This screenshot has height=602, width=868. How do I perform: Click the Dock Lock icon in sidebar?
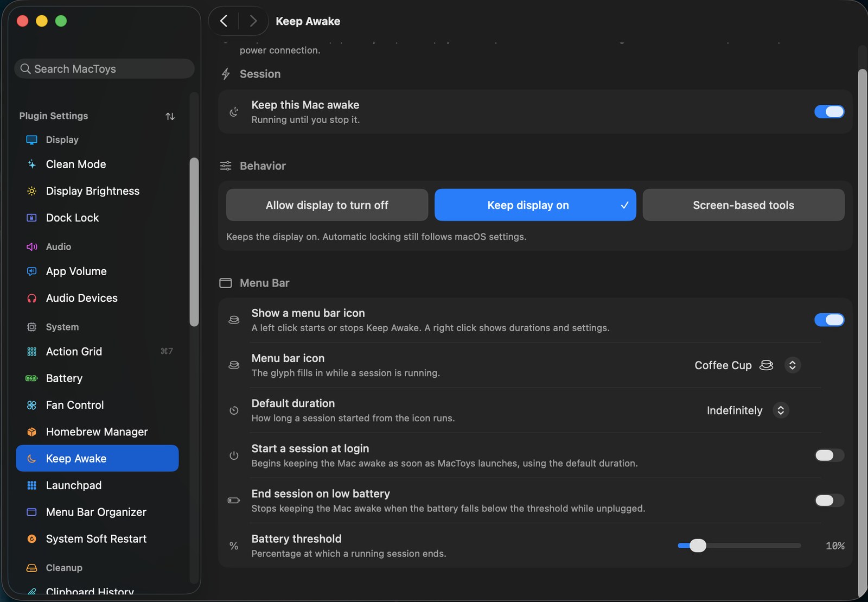[x=32, y=218]
